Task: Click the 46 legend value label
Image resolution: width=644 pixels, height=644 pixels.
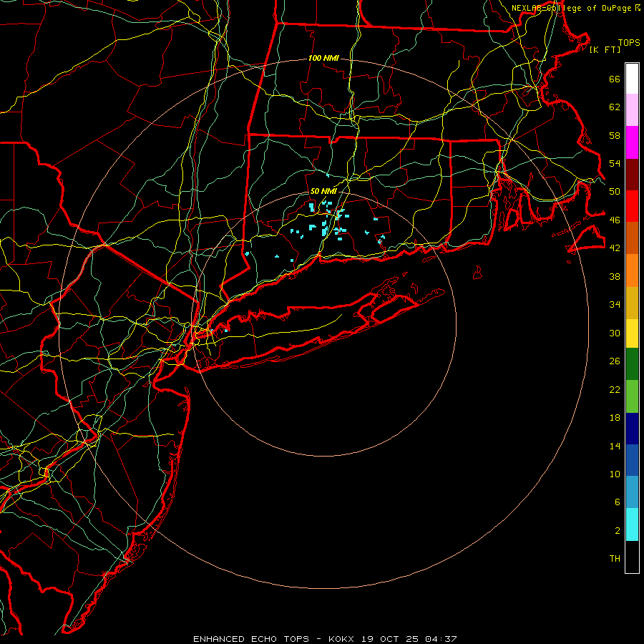Action: (x=615, y=220)
